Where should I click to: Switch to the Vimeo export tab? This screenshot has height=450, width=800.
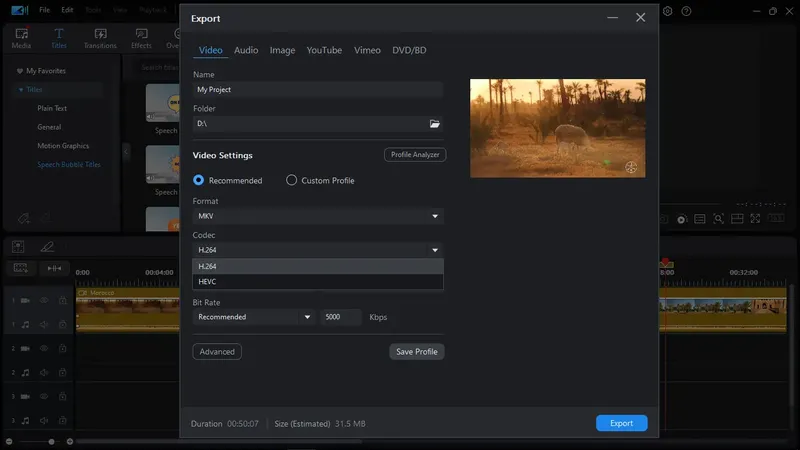click(367, 50)
